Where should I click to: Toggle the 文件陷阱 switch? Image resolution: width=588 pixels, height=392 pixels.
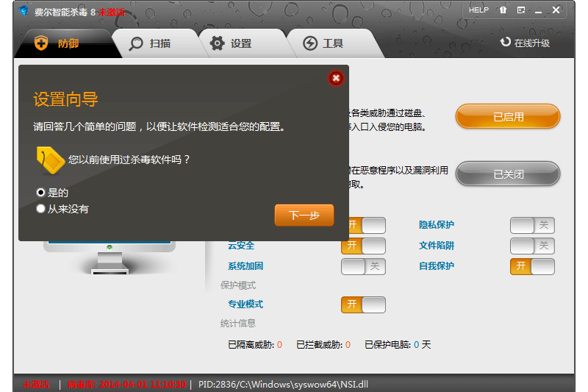(x=532, y=246)
